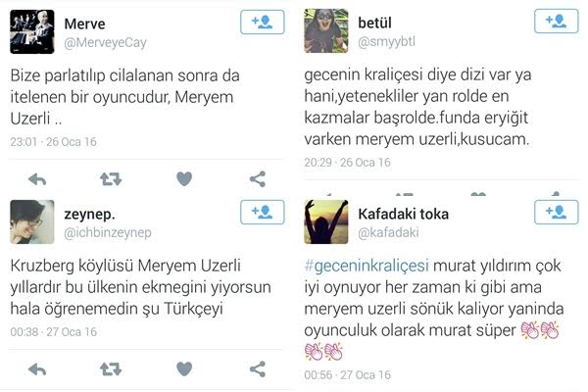Follow betül using the add-user button
Image resolution: width=588 pixels, height=392 pixels.
(556, 21)
